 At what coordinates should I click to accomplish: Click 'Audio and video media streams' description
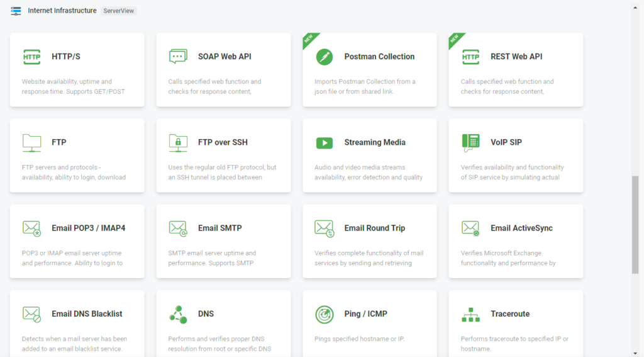[360, 167]
